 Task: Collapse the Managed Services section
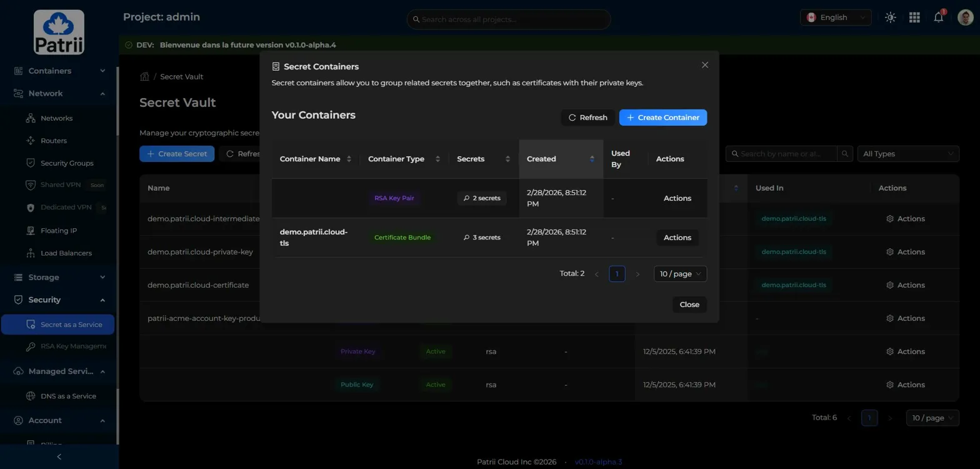coord(102,371)
